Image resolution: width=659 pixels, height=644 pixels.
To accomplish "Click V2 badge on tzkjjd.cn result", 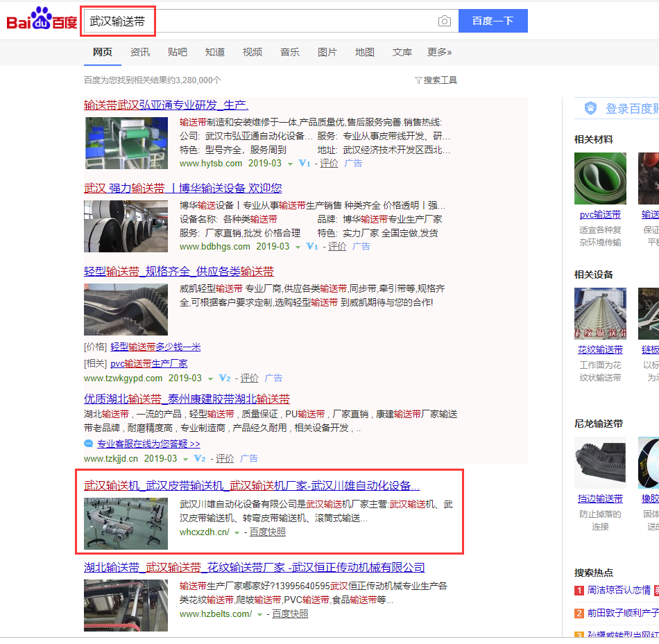I will pos(200,459).
